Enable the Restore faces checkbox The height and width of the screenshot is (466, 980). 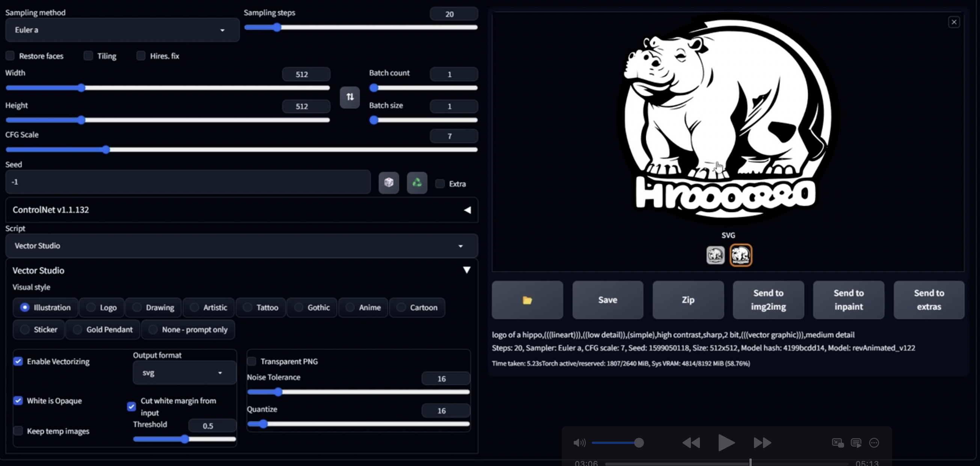click(10, 56)
